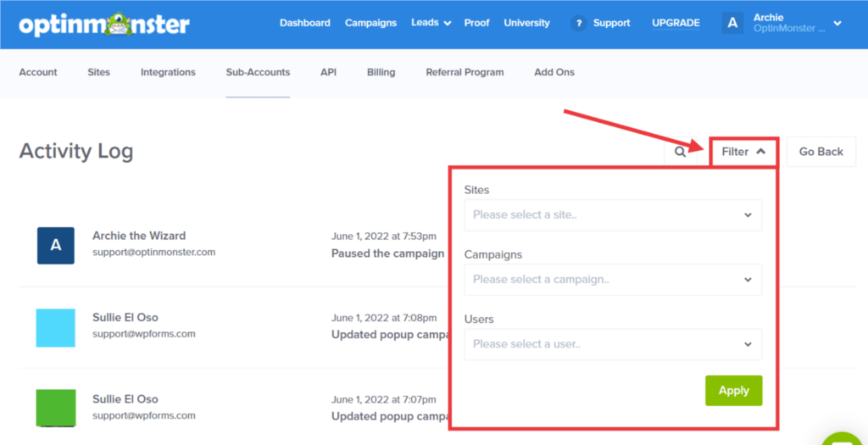
Task: Click the blue Sullie El Oso avatar
Action: click(56, 328)
